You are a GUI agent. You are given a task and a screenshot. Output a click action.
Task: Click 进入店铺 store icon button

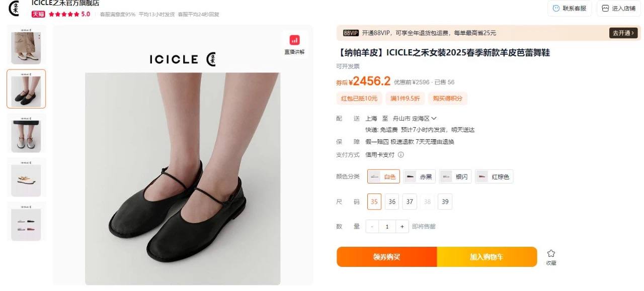pos(618,8)
